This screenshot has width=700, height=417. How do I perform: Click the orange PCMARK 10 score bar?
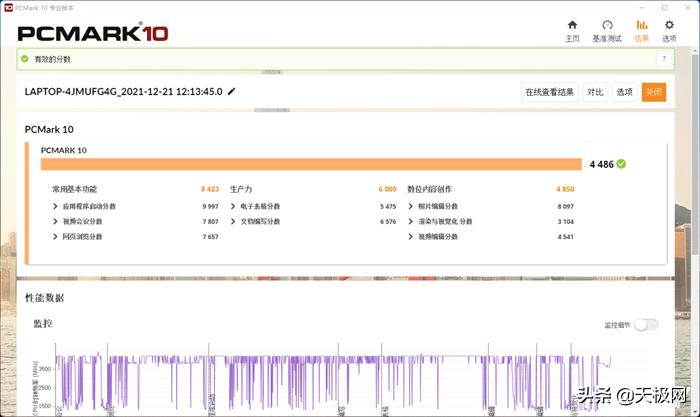[311, 164]
